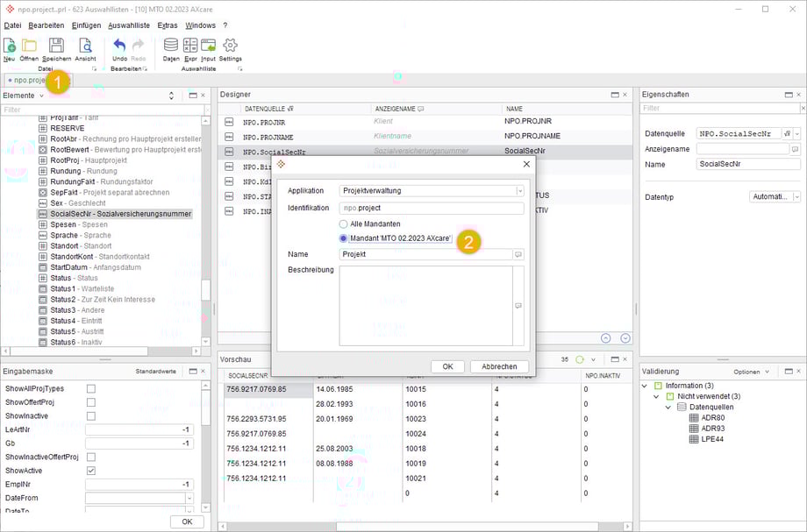This screenshot has height=532, width=807.
Task: Close the dialog with the X
Action: click(526, 164)
